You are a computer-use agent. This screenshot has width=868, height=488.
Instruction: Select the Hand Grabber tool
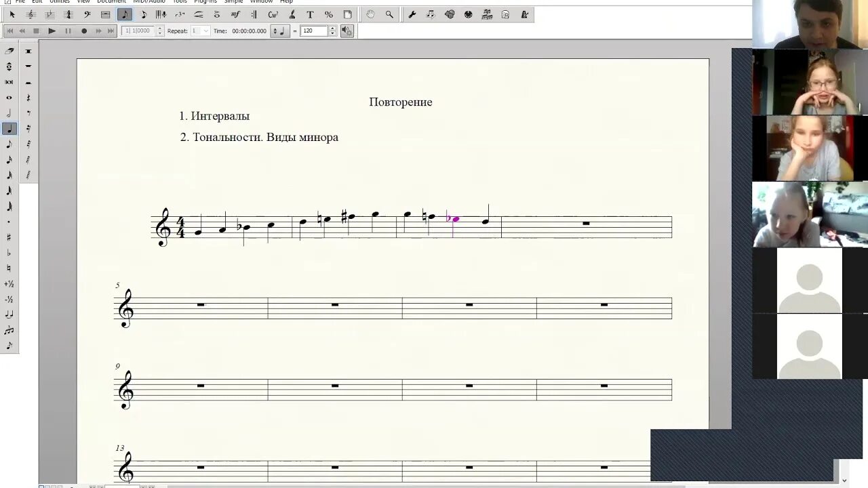point(370,14)
